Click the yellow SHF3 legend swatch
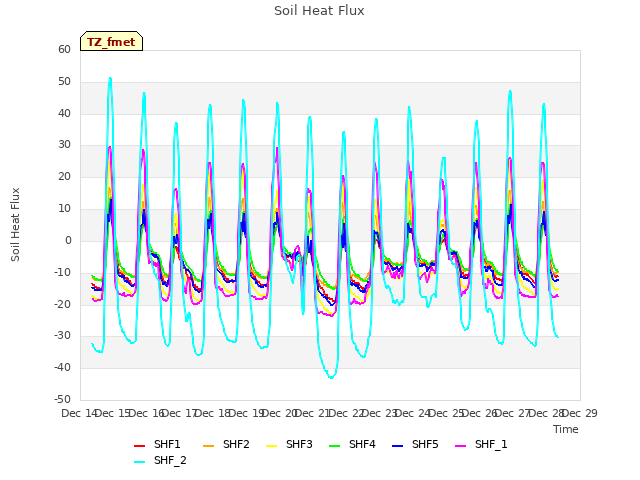Screen dimensions: 640x480 (271, 446)
